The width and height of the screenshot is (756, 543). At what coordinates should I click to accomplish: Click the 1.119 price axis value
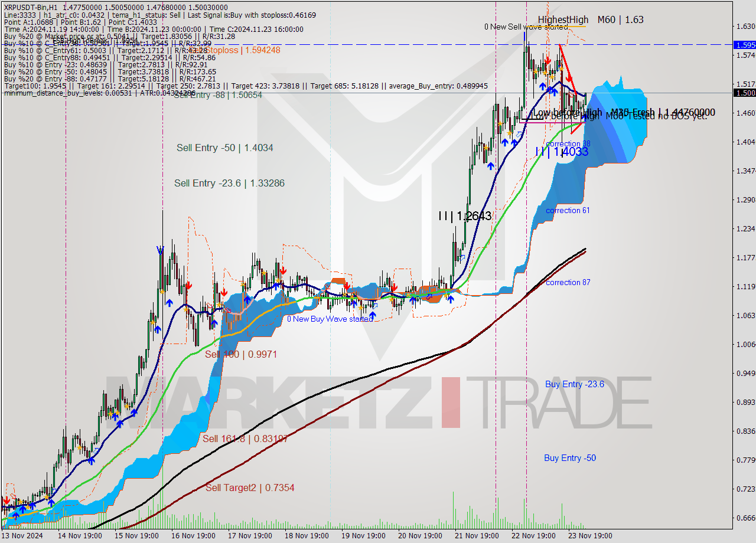coord(745,286)
